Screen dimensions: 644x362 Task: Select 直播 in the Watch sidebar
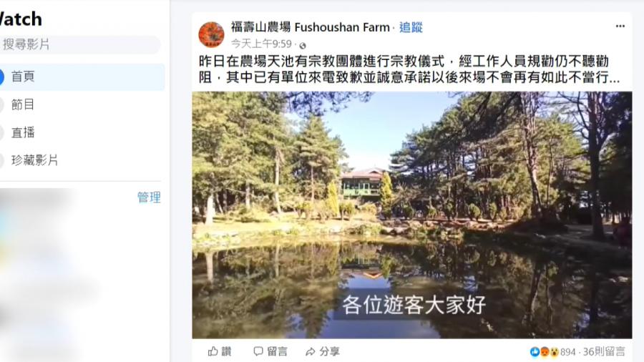coord(23,132)
